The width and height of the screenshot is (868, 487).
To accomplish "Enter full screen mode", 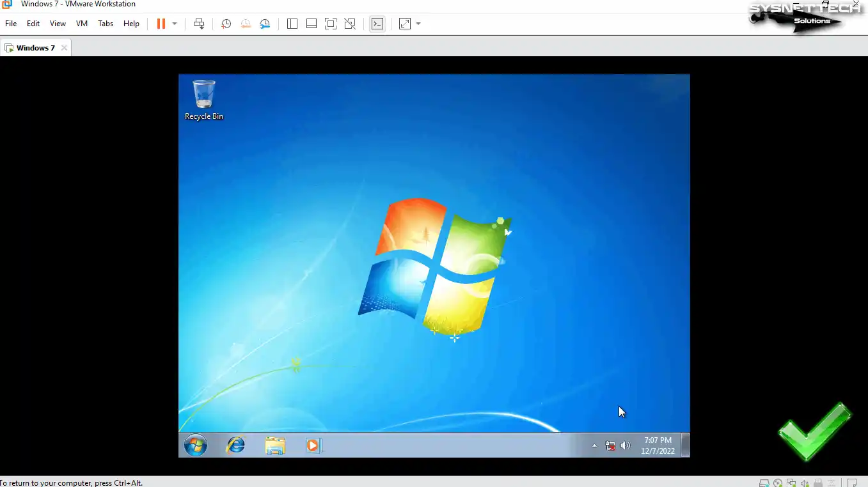I will pyautogui.click(x=331, y=24).
